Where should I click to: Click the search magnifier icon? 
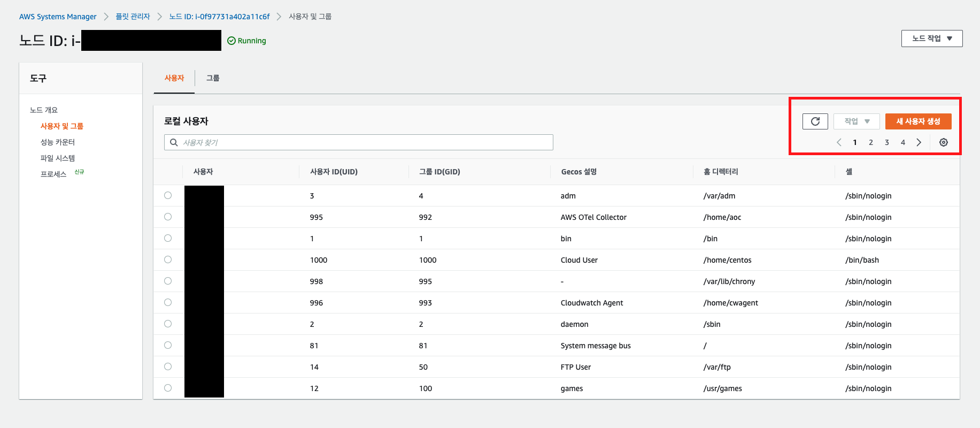pyautogui.click(x=174, y=142)
